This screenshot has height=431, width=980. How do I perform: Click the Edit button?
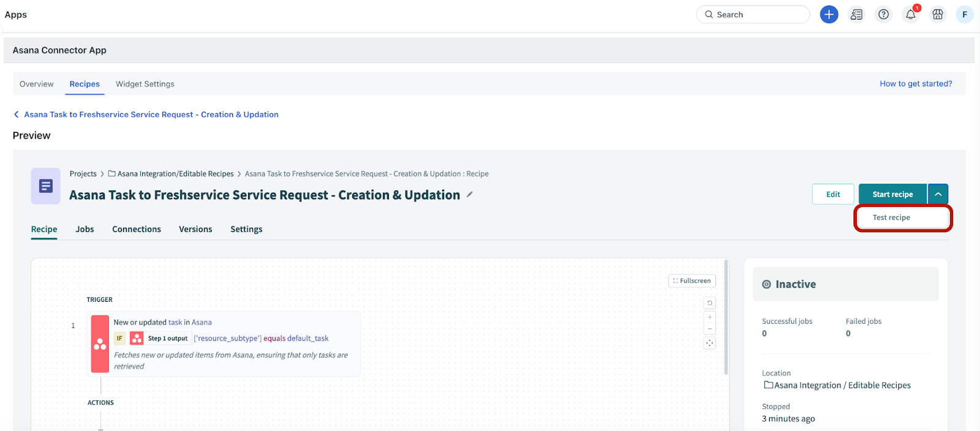pyautogui.click(x=833, y=194)
